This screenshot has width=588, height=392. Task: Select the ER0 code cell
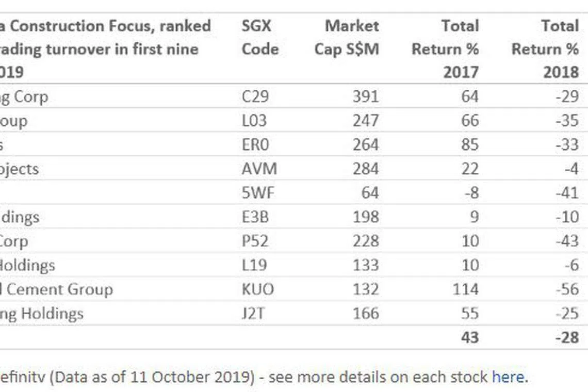(255, 144)
